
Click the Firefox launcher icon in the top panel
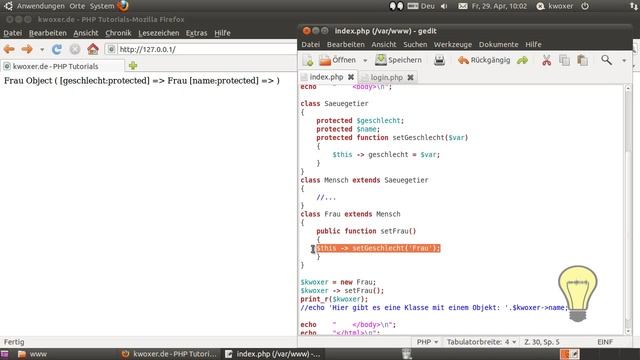123,6
